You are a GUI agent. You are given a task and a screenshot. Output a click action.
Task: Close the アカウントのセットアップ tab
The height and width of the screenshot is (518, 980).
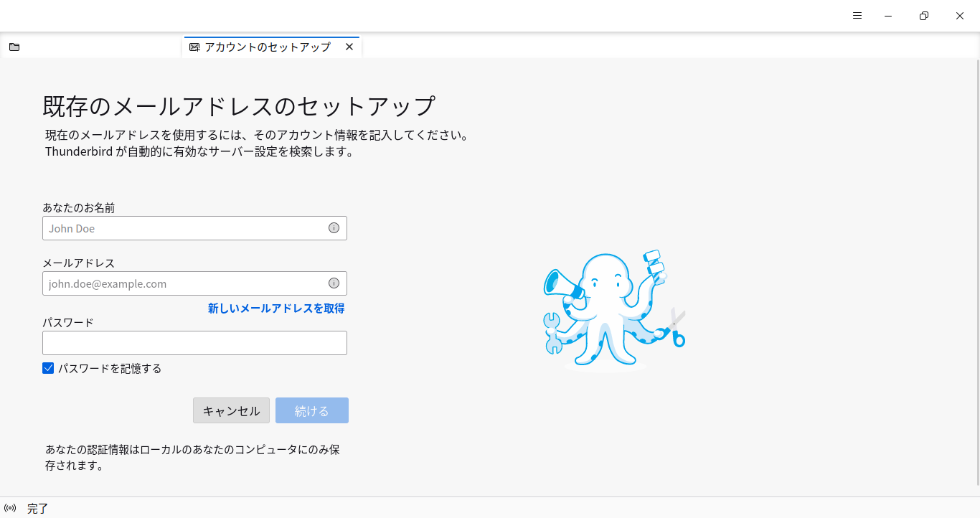tap(349, 47)
